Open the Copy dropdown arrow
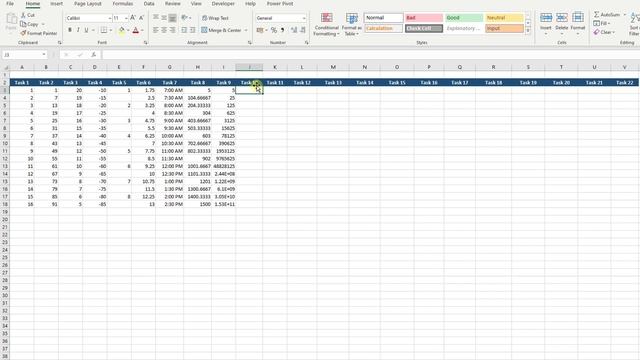The height and width of the screenshot is (360, 640). point(43,24)
